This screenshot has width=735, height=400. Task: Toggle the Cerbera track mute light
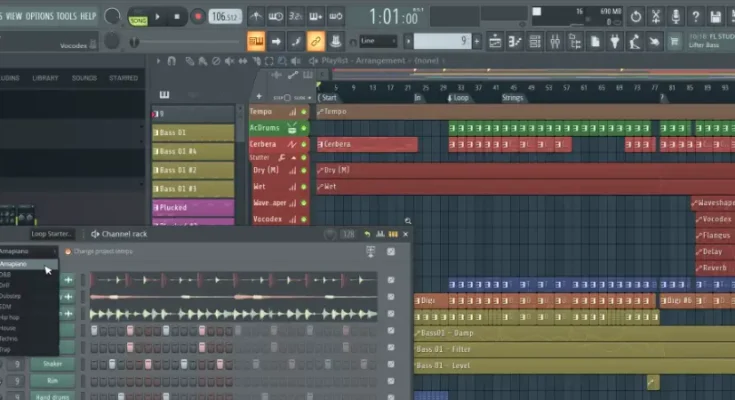point(304,144)
